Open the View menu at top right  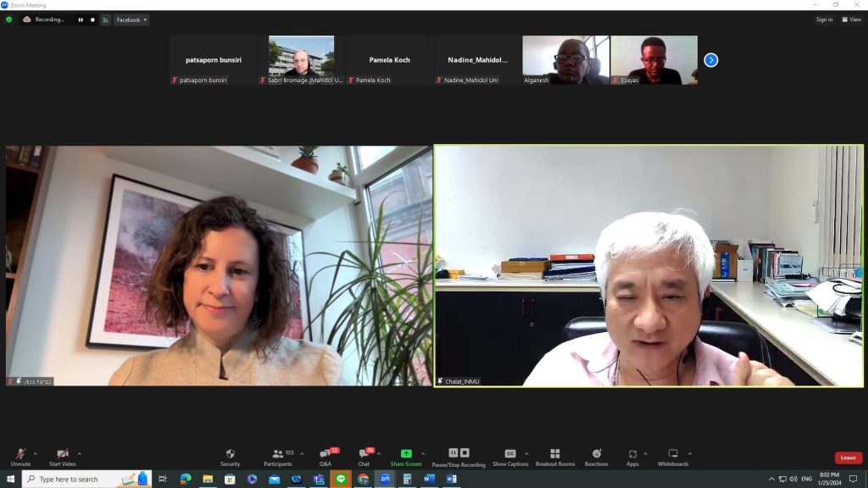tap(851, 19)
